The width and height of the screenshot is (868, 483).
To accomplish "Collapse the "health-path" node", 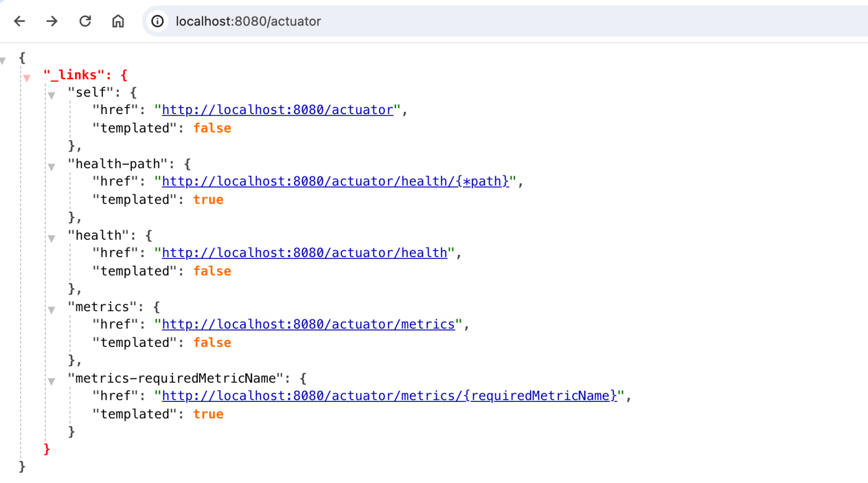I will tap(52, 167).
